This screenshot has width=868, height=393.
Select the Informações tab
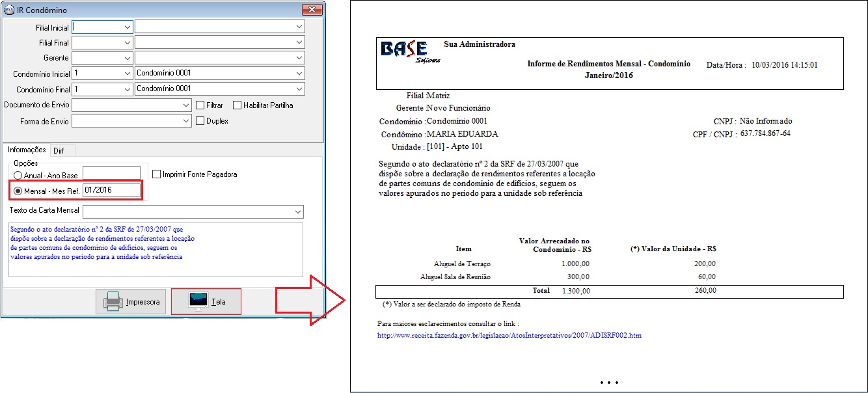27,150
